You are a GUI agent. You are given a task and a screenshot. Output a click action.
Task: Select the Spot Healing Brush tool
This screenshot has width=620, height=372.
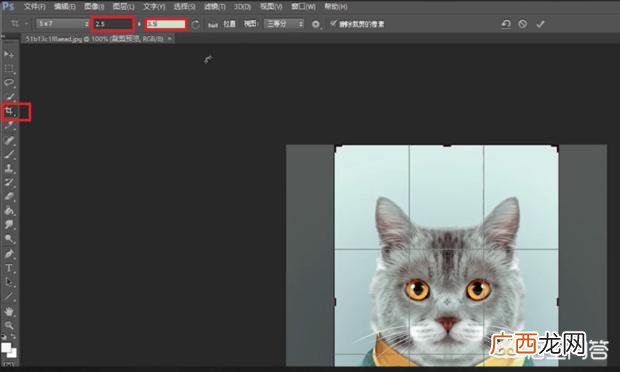click(9, 140)
